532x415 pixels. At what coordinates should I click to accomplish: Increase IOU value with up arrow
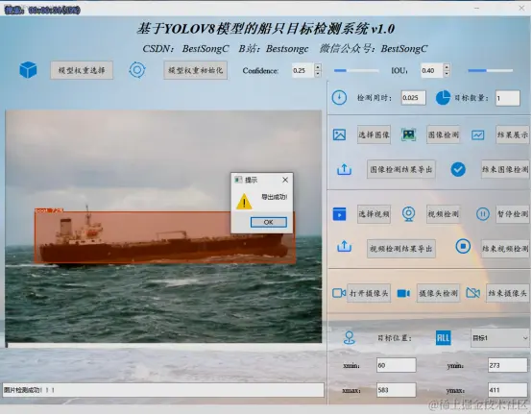pos(447,67)
